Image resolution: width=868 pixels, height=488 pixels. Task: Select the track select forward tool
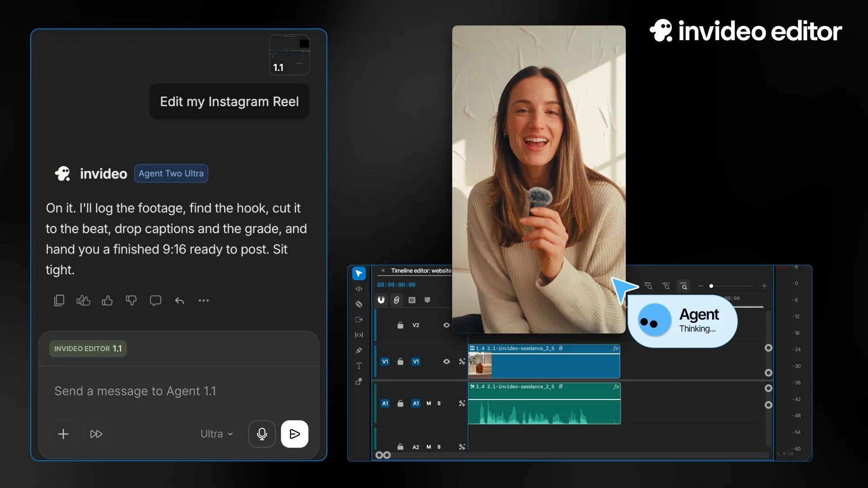pos(359,319)
